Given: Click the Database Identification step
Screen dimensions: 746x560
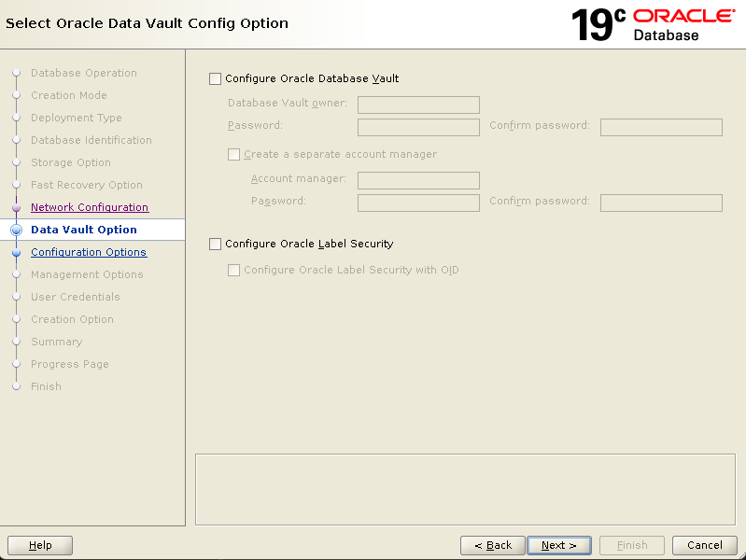Looking at the screenshot, I should pyautogui.click(x=91, y=140).
